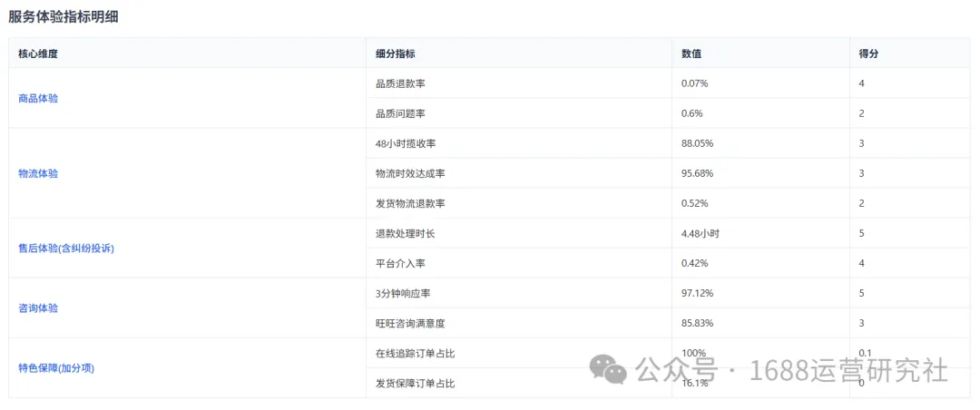Click the score 4 for 平台介入率
The image size is (980, 410).
862,263
